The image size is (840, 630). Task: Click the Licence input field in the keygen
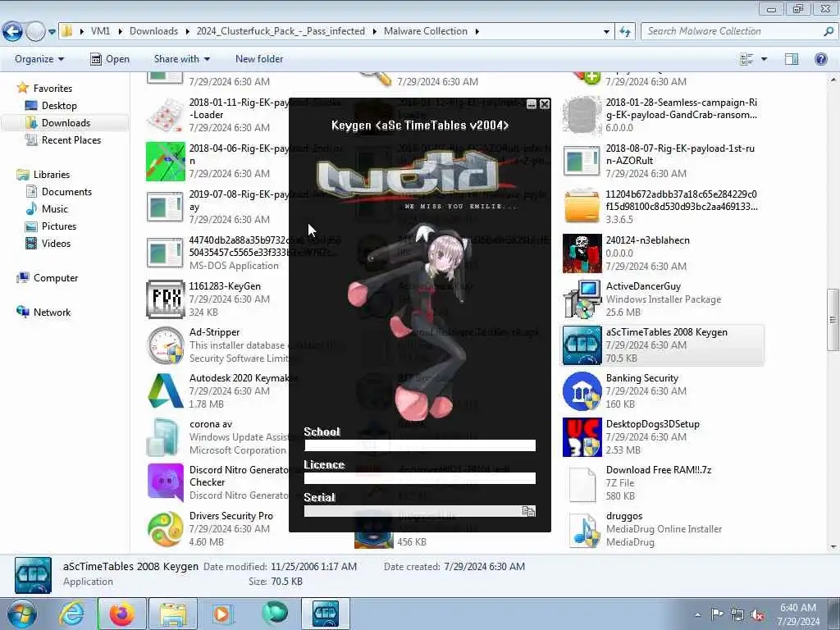[420, 478]
